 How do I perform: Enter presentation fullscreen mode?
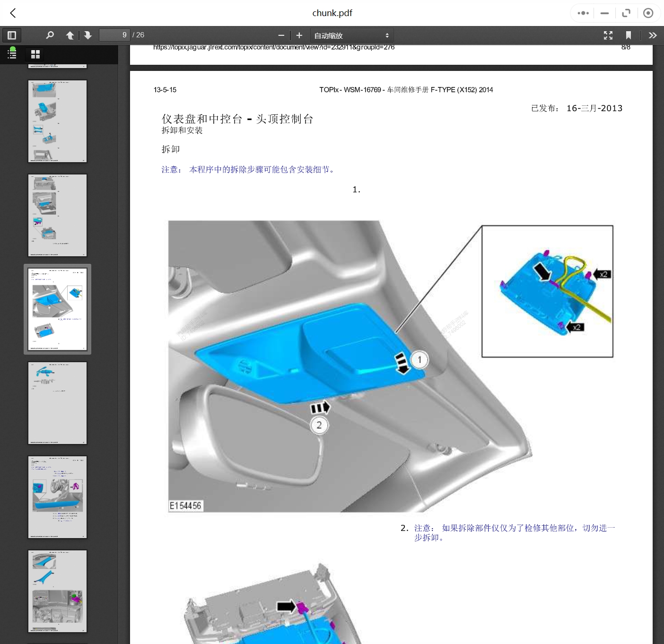[x=608, y=35]
